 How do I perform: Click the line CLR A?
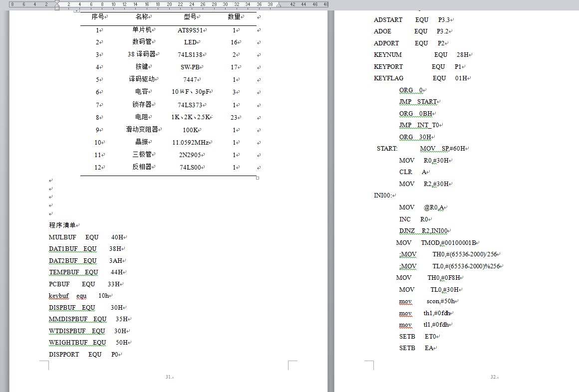coord(413,172)
